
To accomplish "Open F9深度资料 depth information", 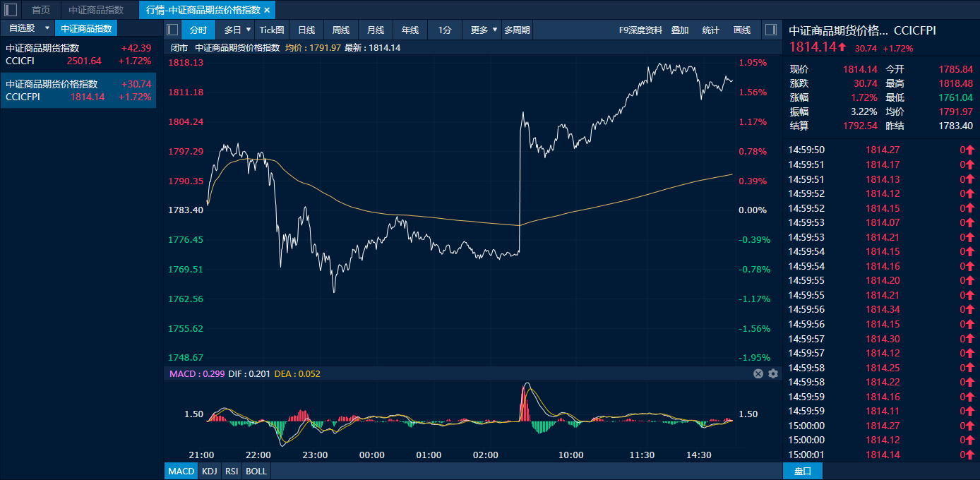I will (x=640, y=30).
